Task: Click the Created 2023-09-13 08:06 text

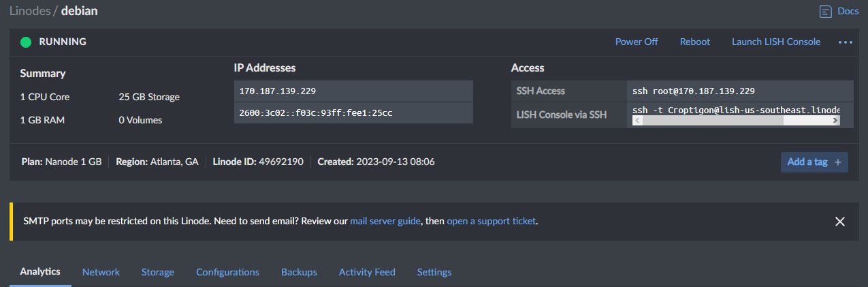Action: (x=376, y=162)
